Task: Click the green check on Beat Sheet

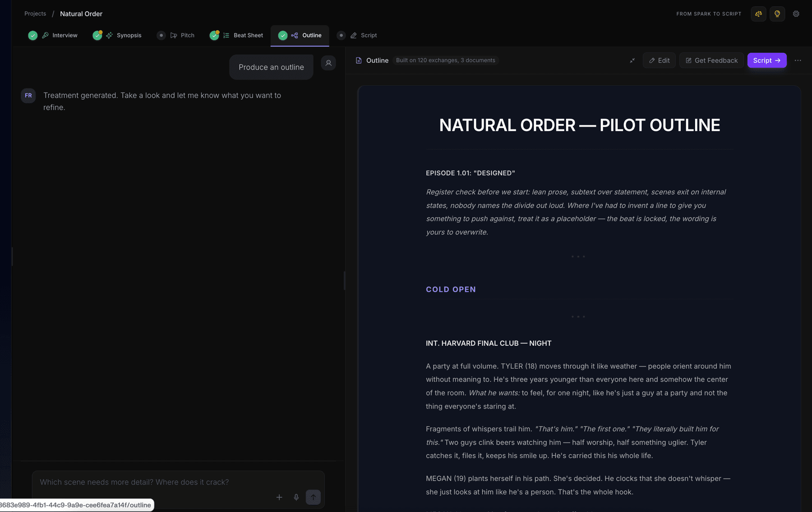Action: (214, 35)
